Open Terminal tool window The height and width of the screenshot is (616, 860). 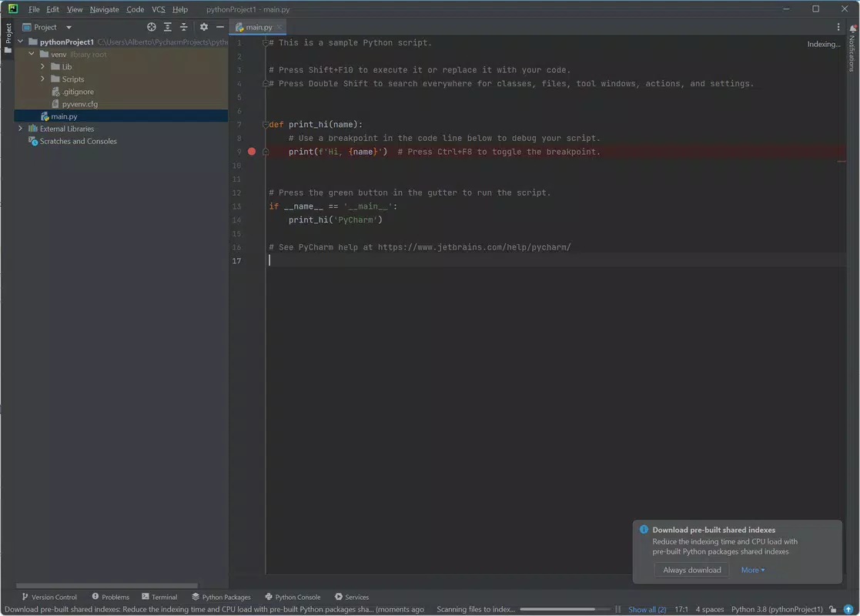[159, 597]
